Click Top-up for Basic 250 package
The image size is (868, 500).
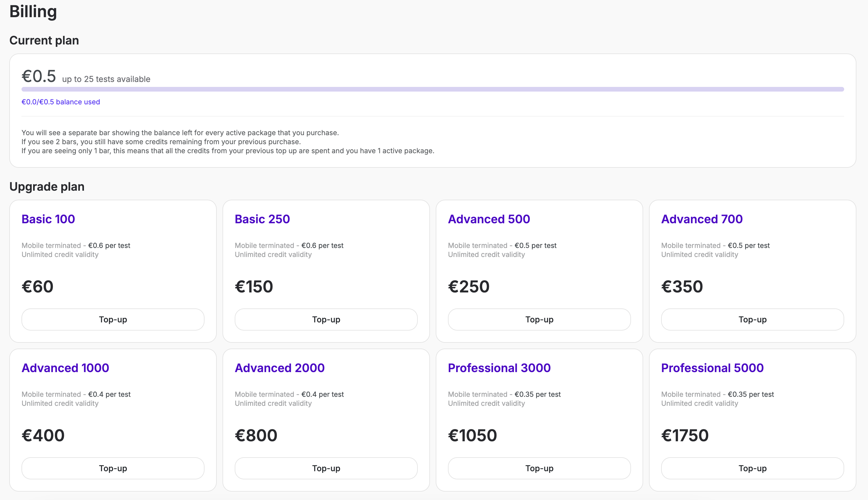click(326, 319)
